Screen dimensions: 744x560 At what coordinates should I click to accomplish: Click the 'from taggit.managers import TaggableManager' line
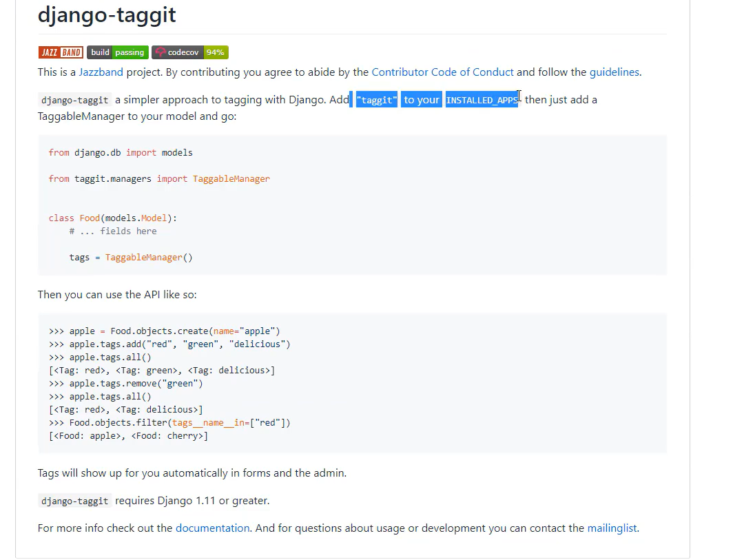[159, 179]
